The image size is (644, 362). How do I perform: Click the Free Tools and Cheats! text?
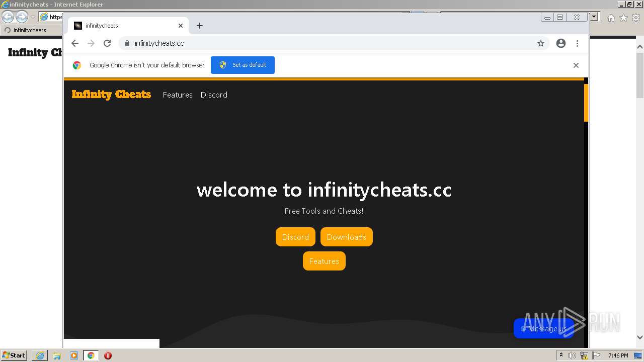tap(324, 211)
